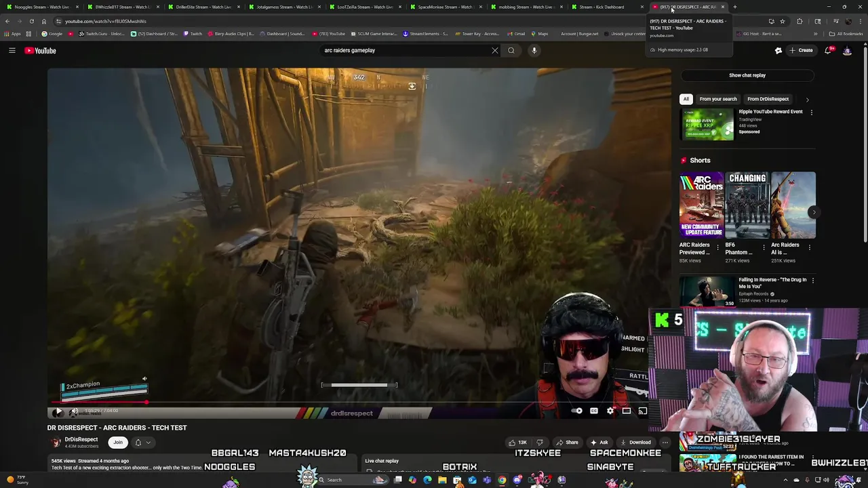Bookmark this page with star icon

[x=782, y=21]
